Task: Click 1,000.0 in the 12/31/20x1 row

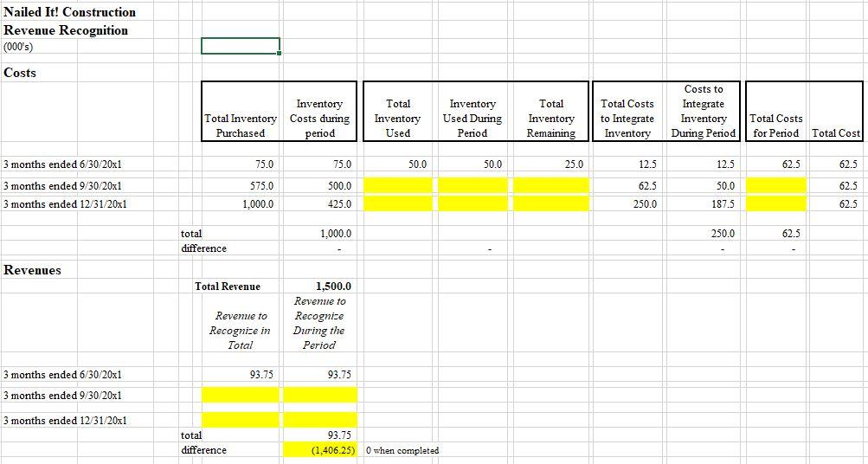Action: coord(258,203)
